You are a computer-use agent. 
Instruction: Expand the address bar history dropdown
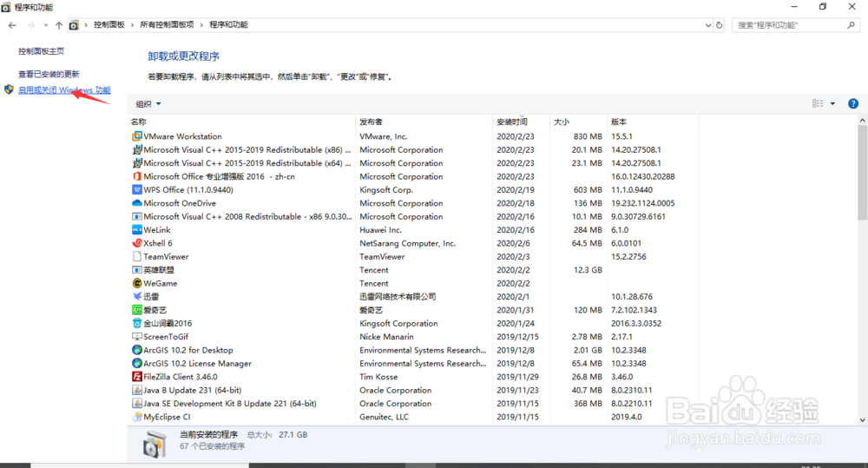[x=708, y=25]
